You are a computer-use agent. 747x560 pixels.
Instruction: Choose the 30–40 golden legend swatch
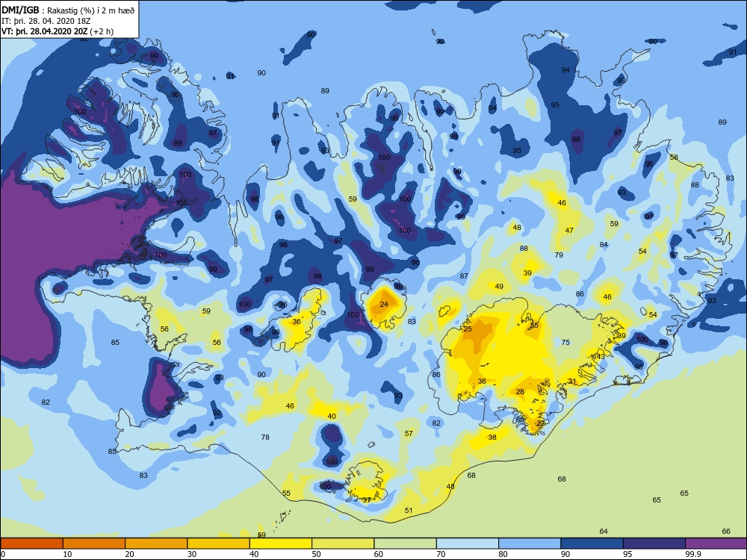219,544
